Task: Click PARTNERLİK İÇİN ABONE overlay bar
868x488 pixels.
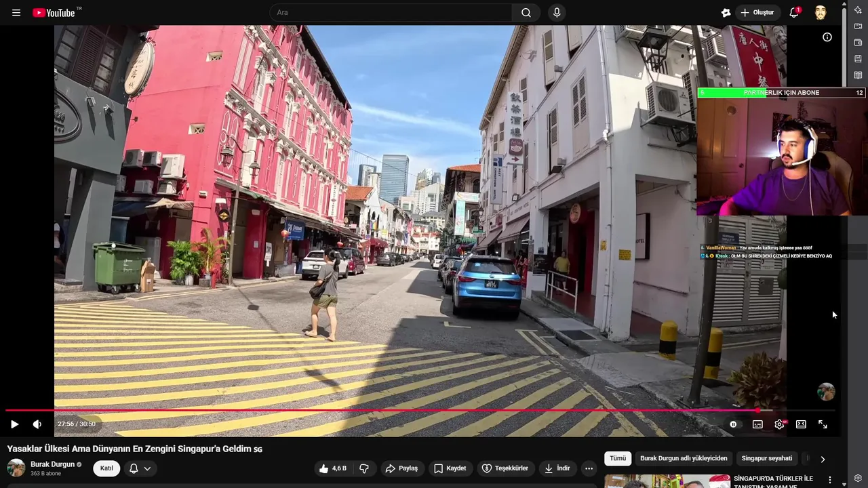Action: pos(781,93)
